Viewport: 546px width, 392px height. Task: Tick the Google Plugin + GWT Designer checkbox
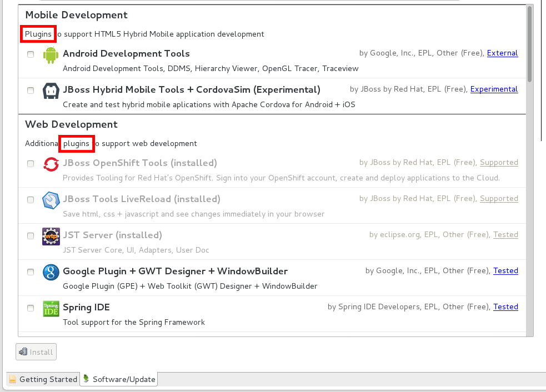(x=31, y=272)
